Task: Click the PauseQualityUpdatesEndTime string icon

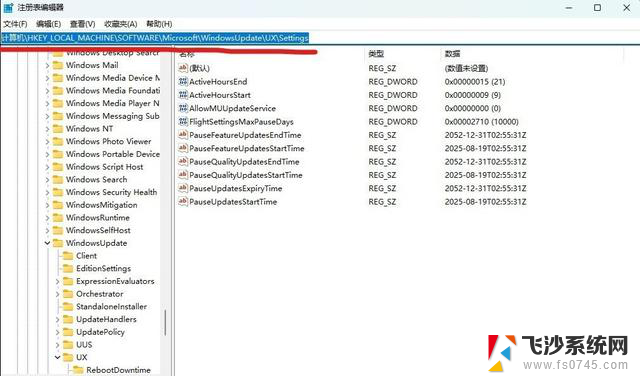Action: click(183, 161)
